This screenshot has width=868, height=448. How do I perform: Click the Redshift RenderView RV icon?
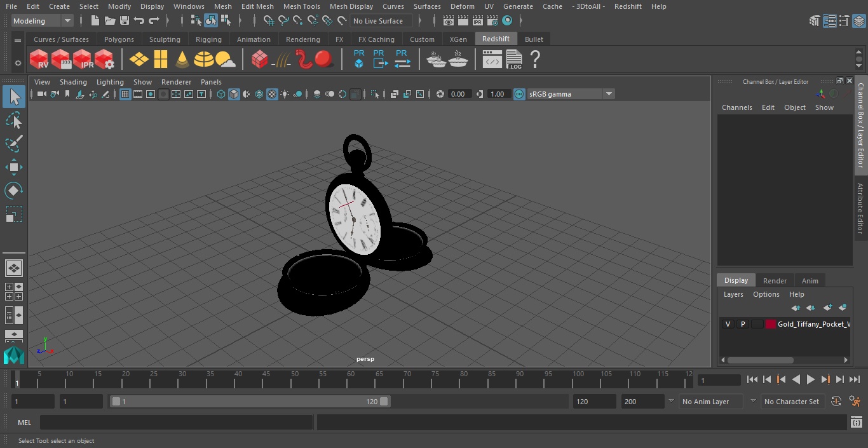coord(39,60)
